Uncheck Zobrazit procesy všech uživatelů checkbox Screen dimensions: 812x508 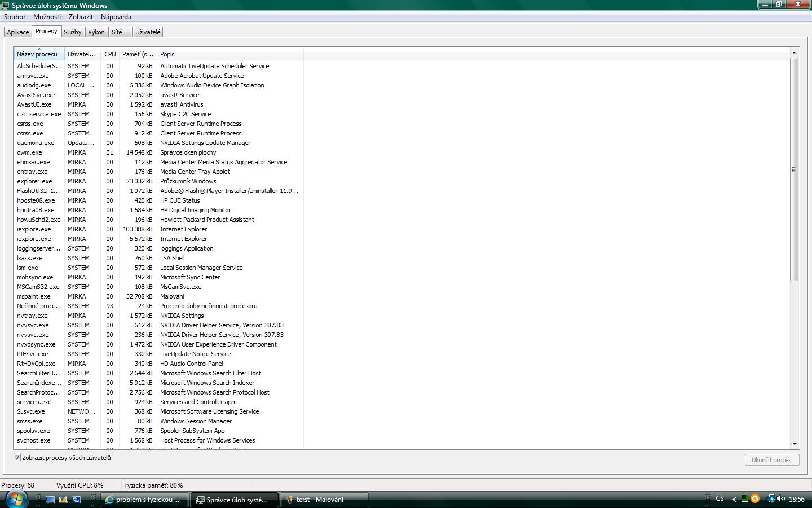click(17, 458)
